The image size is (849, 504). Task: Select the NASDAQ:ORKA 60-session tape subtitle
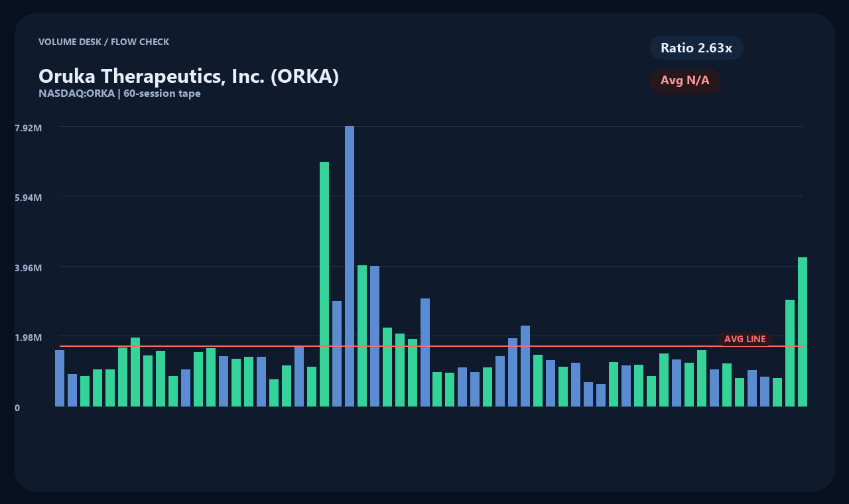[119, 94]
